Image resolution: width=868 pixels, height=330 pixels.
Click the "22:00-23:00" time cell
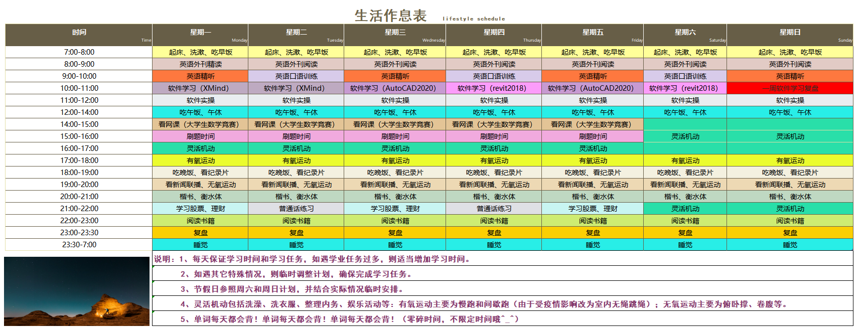click(79, 221)
